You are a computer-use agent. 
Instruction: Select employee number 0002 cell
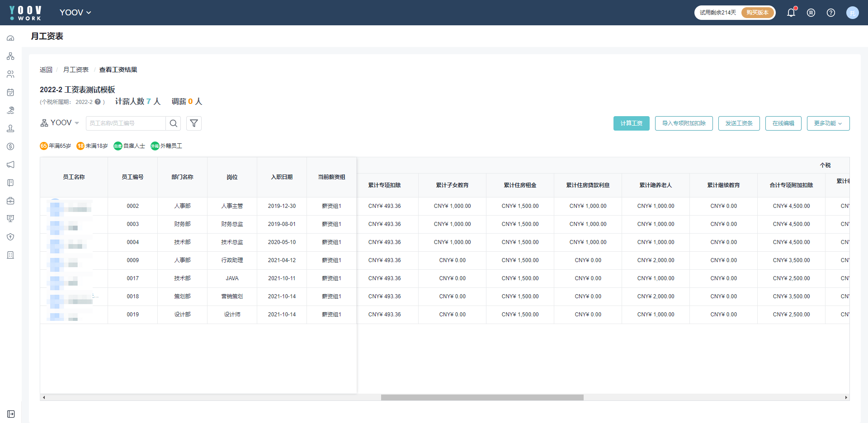133,206
